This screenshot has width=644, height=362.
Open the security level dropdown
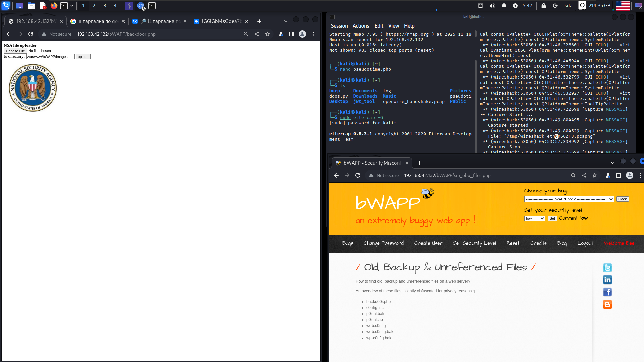click(534, 218)
